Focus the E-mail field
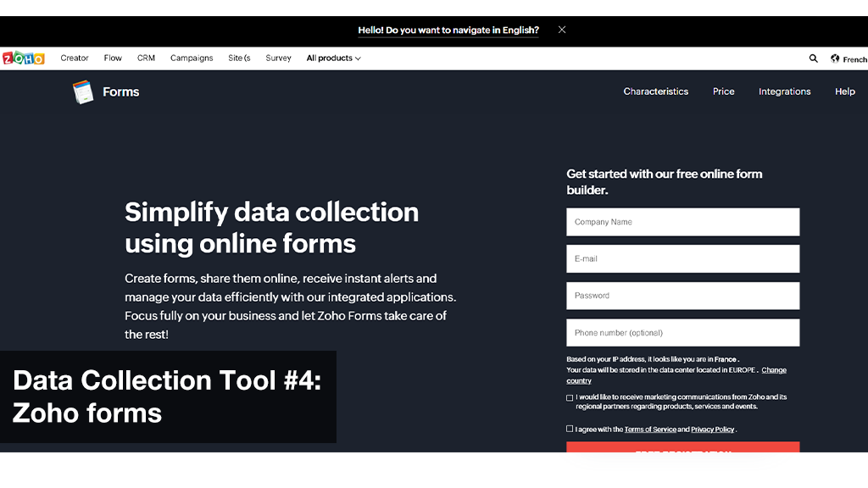The width and height of the screenshot is (868, 488). [682, 259]
